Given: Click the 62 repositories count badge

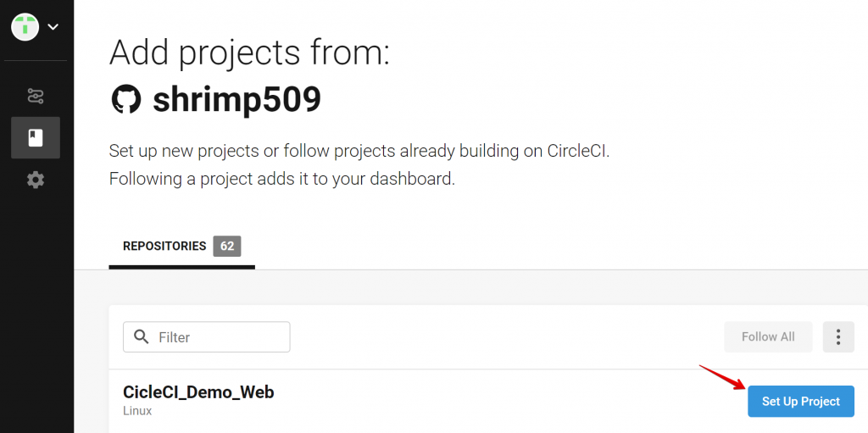Looking at the screenshot, I should tap(227, 247).
